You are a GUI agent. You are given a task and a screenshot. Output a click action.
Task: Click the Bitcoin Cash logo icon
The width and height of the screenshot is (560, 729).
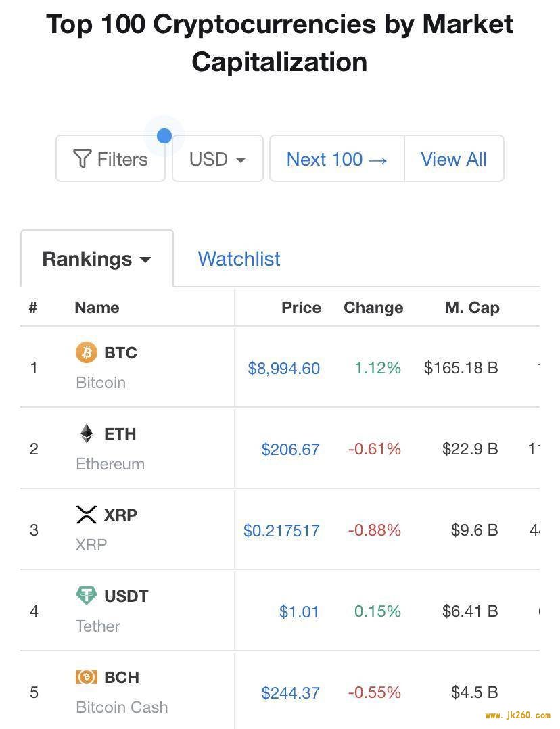(x=87, y=677)
